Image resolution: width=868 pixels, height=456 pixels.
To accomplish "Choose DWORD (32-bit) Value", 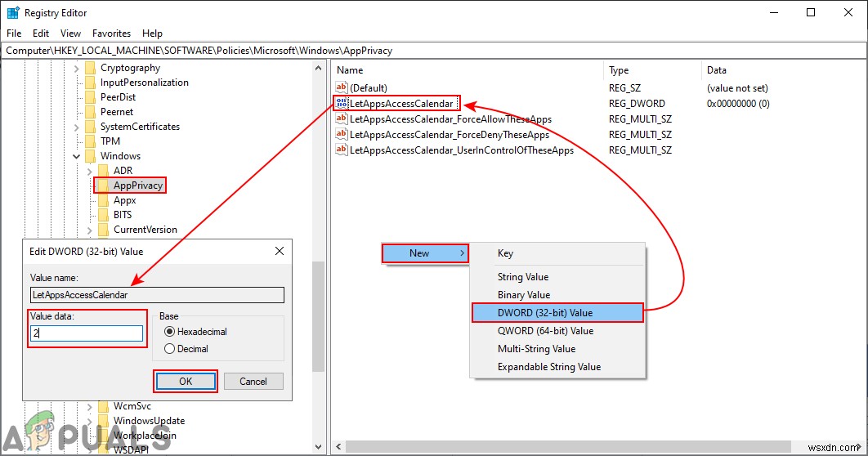I will pyautogui.click(x=557, y=313).
